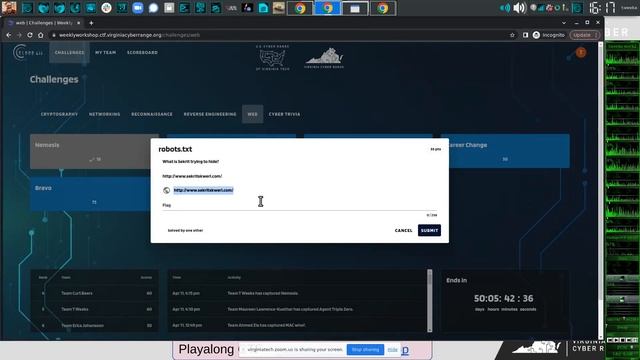This screenshot has width=640, height=360.
Task: Click the teal audio icon in system tray
Action: pos(505,8)
